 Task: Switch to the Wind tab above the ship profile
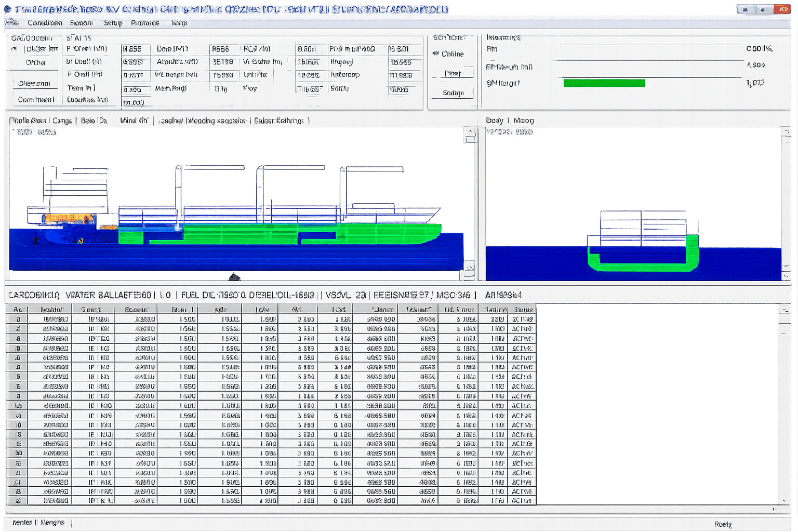(134, 121)
